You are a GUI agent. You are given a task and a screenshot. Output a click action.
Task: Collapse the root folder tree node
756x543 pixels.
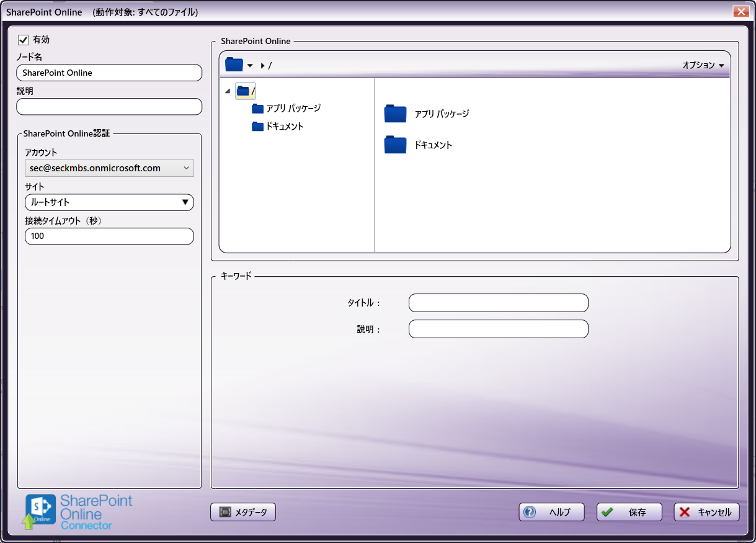pos(228,91)
